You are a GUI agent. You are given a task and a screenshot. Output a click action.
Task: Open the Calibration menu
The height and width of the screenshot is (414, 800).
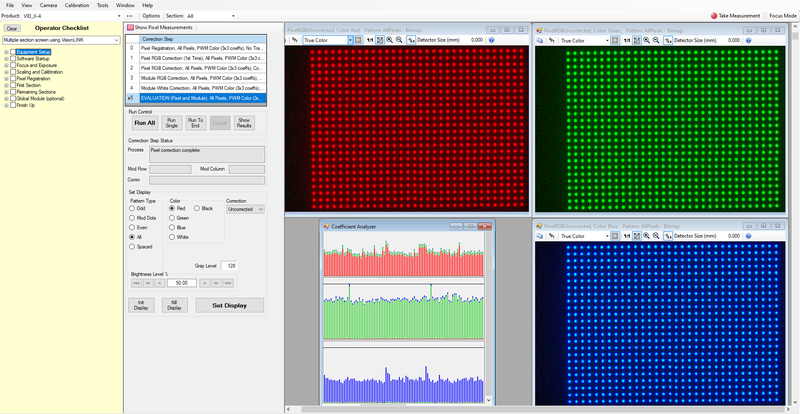(77, 5)
